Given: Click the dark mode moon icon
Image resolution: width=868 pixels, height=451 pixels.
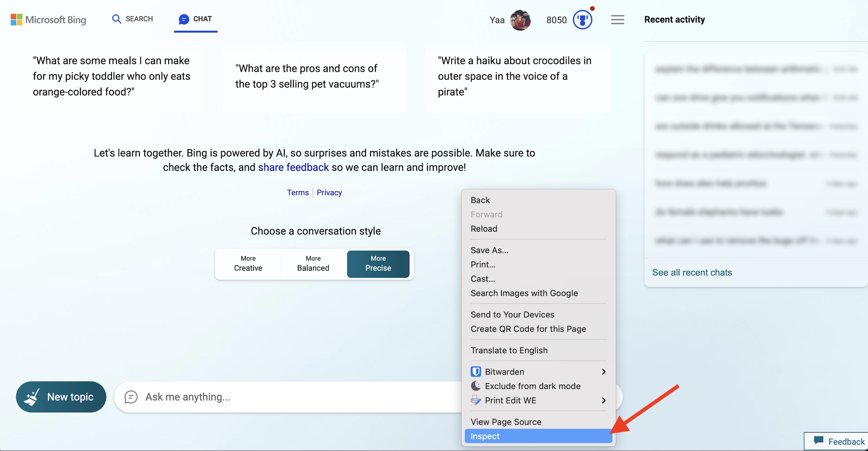Looking at the screenshot, I should (476, 386).
